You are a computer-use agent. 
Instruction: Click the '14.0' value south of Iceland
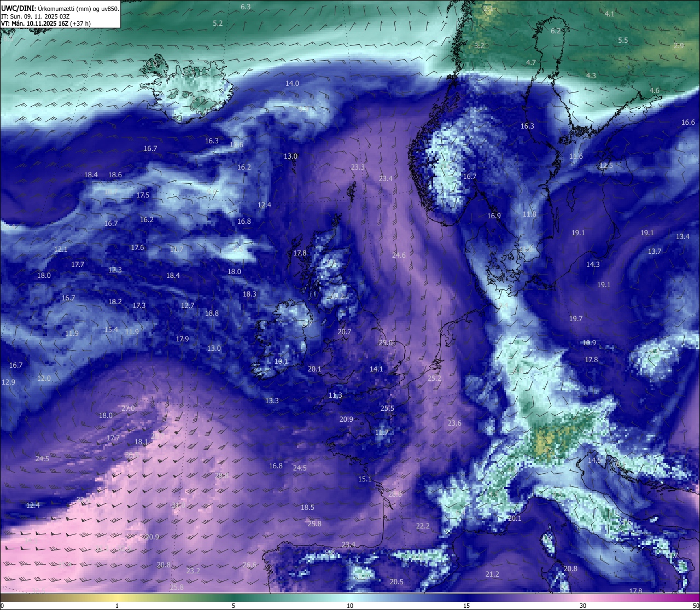click(292, 83)
